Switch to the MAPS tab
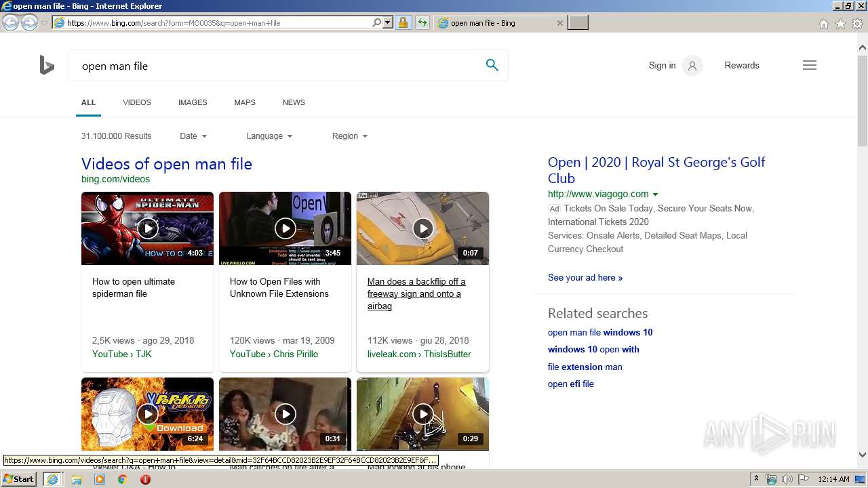868x488 pixels. [245, 102]
